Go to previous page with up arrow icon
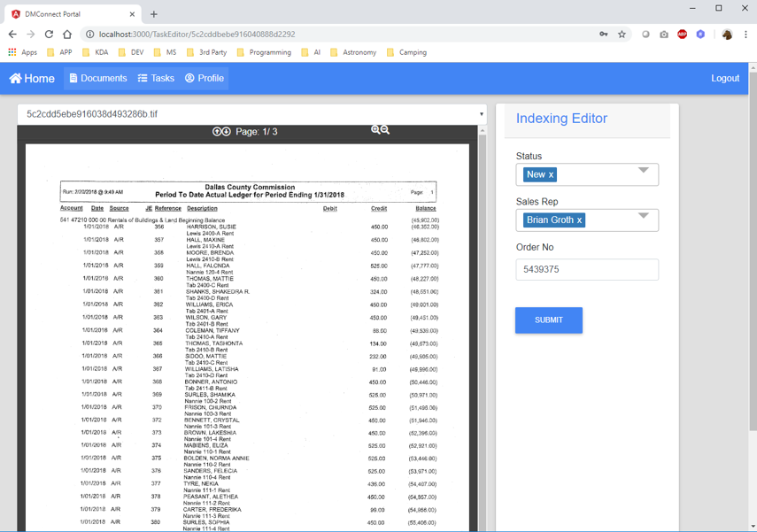The height and width of the screenshot is (532, 757). click(x=217, y=131)
